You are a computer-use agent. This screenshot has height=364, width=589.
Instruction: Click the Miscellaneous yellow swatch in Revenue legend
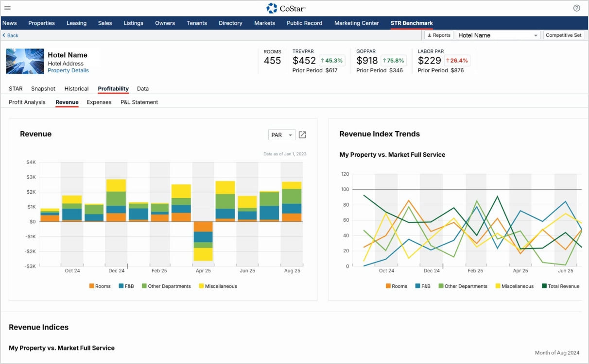(x=201, y=286)
